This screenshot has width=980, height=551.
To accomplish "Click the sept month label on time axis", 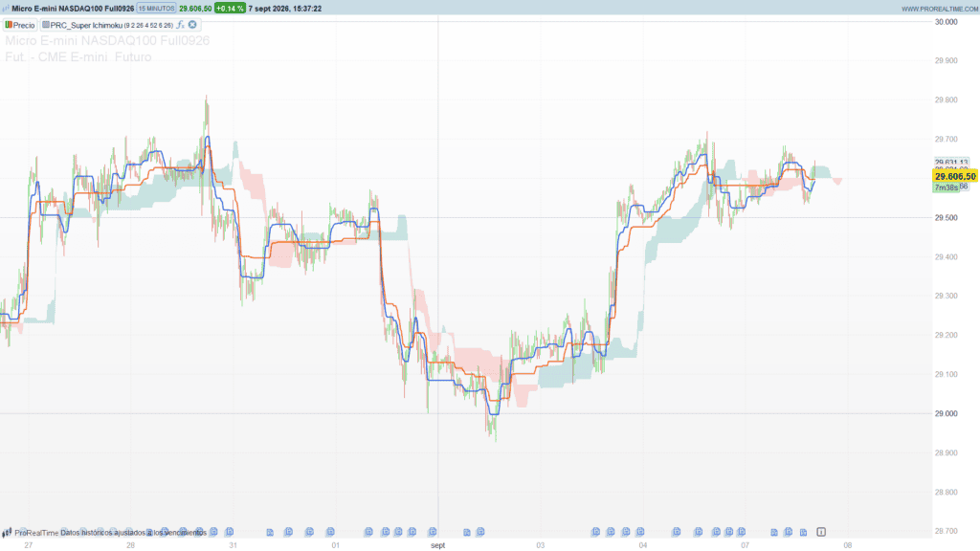I will 438,545.
